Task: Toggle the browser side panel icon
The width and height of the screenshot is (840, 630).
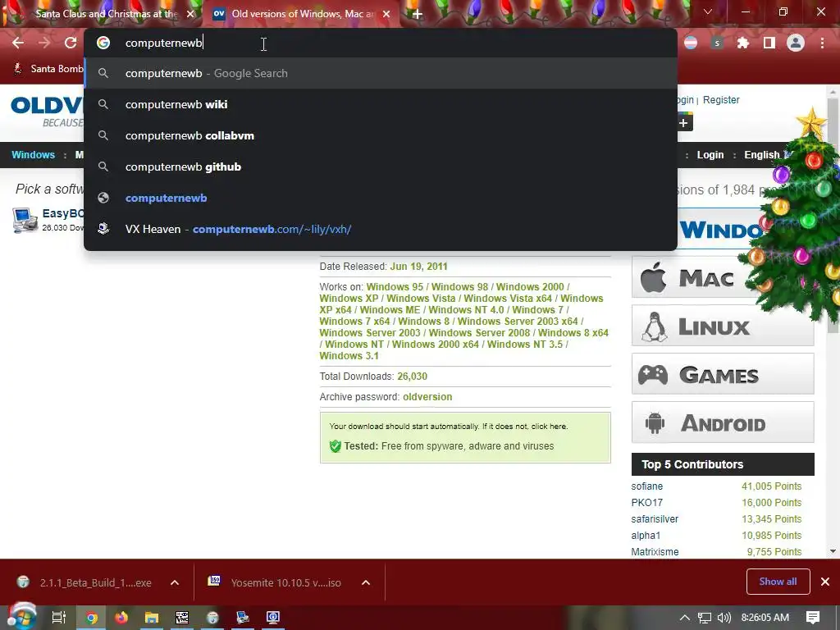Action: coord(769,43)
